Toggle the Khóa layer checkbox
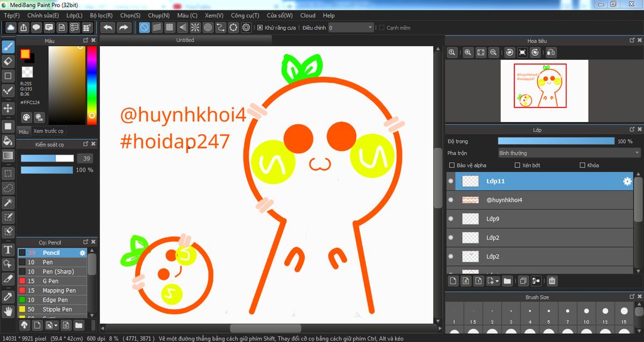Viewport: 644px width, 342px height. pos(582,165)
